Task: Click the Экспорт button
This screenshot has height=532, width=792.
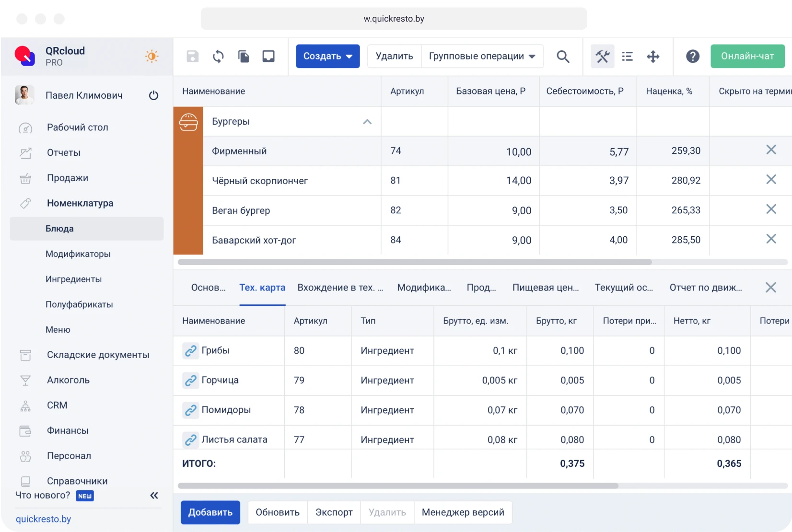Action: pos(334,512)
